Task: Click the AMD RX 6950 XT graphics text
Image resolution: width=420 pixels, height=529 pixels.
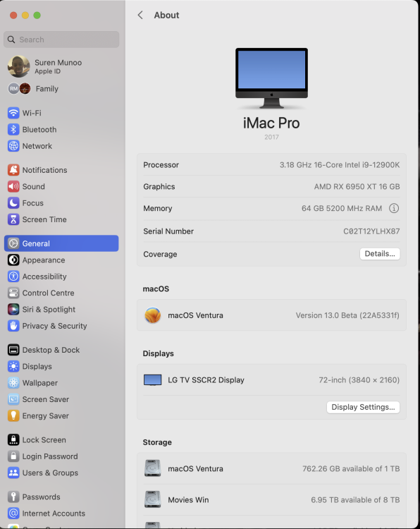Action: [357, 187]
